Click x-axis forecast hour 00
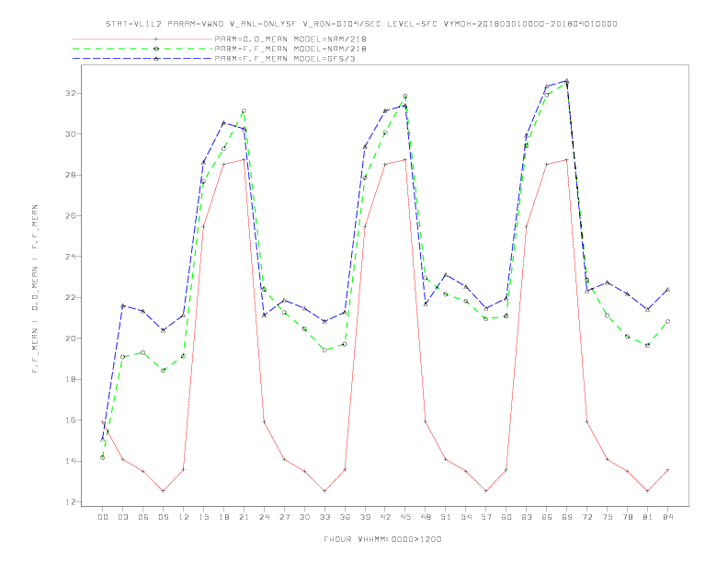 tap(103, 517)
